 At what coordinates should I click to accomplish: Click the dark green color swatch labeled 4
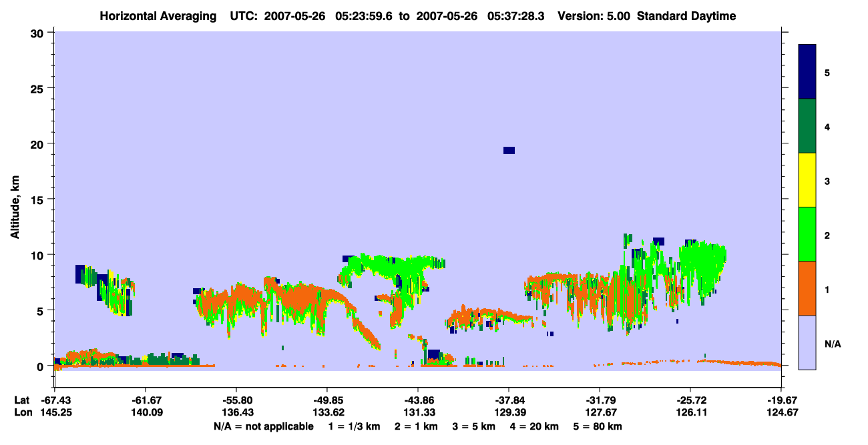pyautogui.click(x=807, y=126)
